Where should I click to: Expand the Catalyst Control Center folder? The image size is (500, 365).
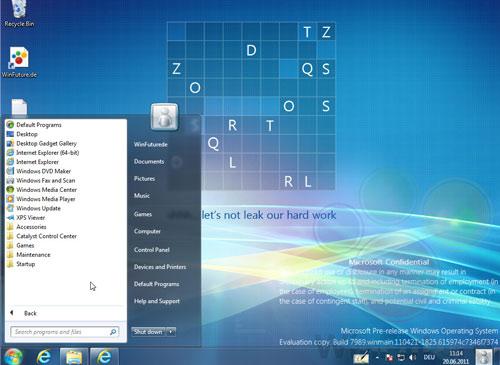point(42,236)
